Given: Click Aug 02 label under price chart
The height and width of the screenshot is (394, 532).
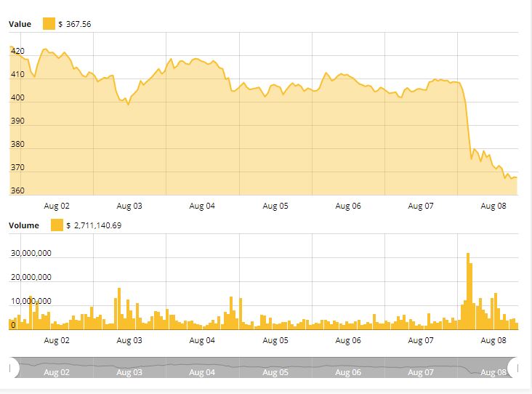Looking at the screenshot, I should point(57,206).
